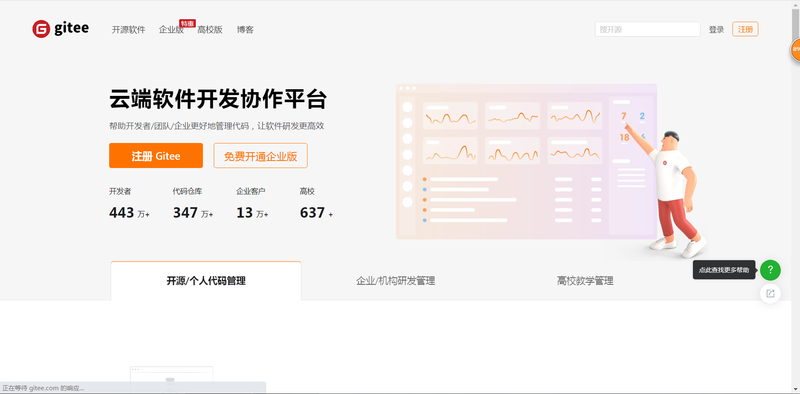Click the external link share icon
The width and height of the screenshot is (800, 394).
tap(770, 293)
